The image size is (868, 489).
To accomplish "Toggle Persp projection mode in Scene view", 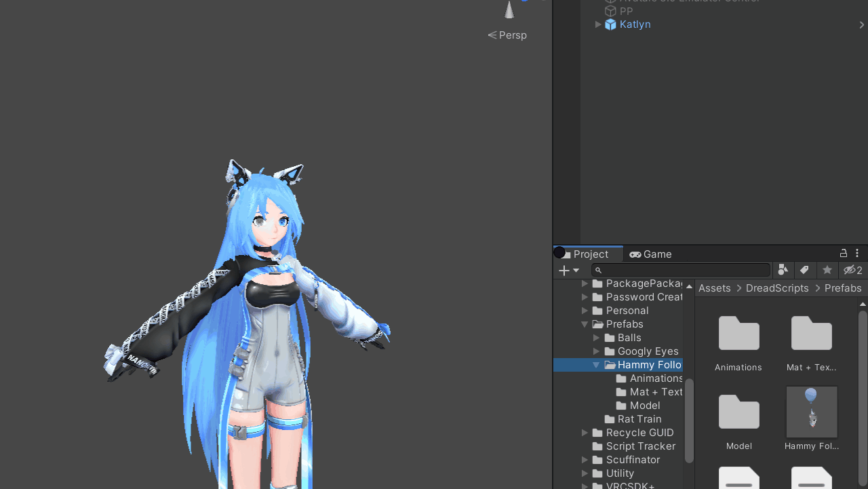I will [507, 35].
